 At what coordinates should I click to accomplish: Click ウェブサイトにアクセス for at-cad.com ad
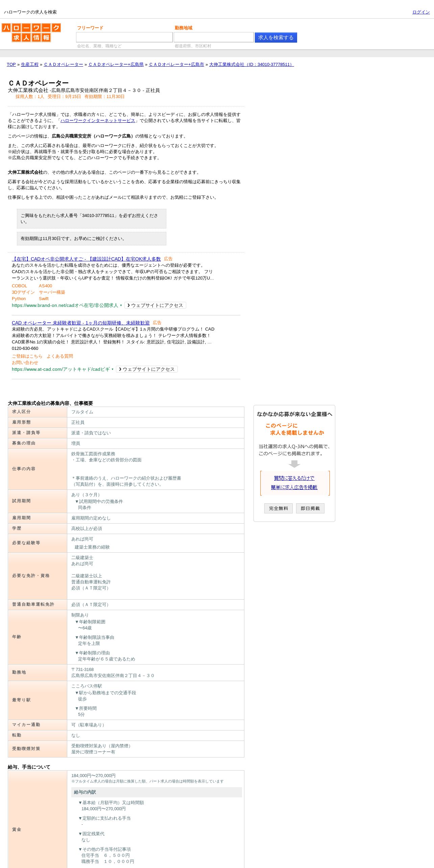pos(147,369)
